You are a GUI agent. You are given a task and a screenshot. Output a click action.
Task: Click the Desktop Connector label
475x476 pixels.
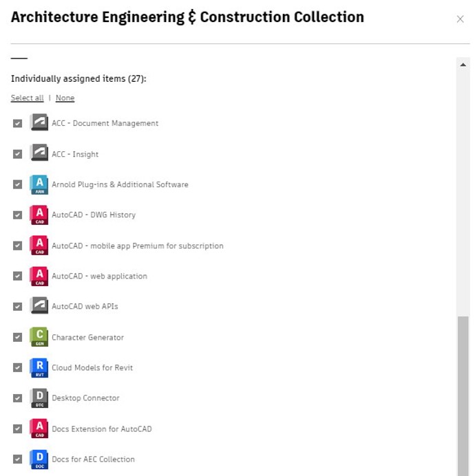click(85, 398)
